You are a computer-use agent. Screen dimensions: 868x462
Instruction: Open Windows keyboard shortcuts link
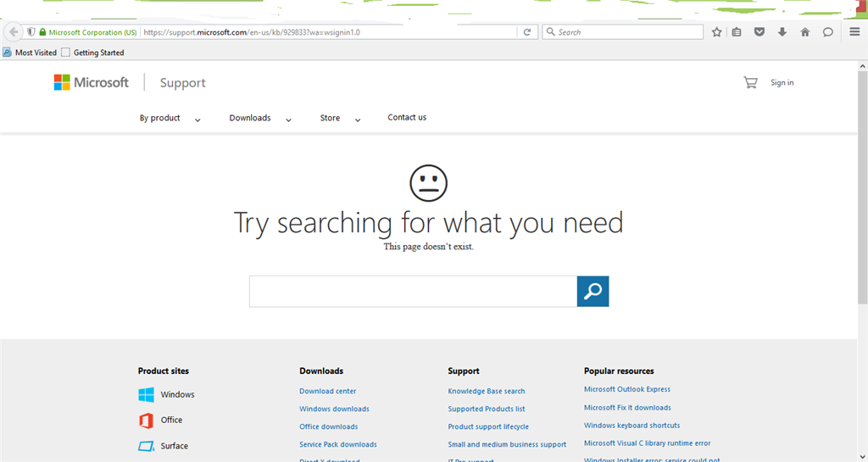[x=632, y=426]
